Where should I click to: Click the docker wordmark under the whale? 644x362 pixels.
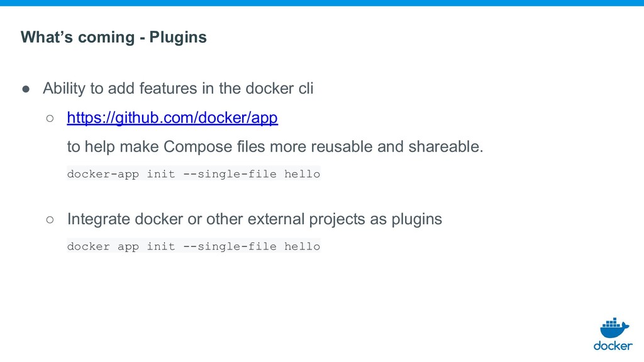tap(613, 346)
